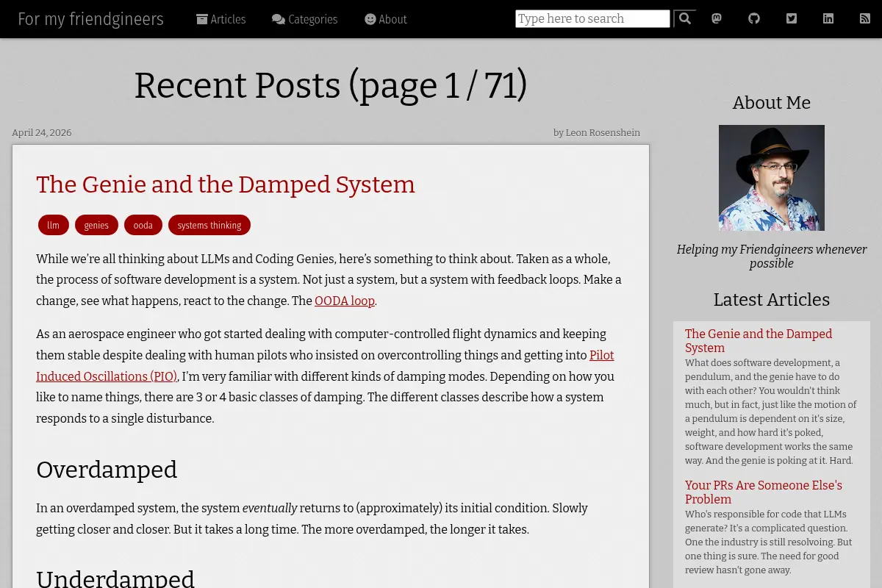Screen dimensions: 882x588
Task: Click the Articles archive box icon
Action: coord(202,19)
